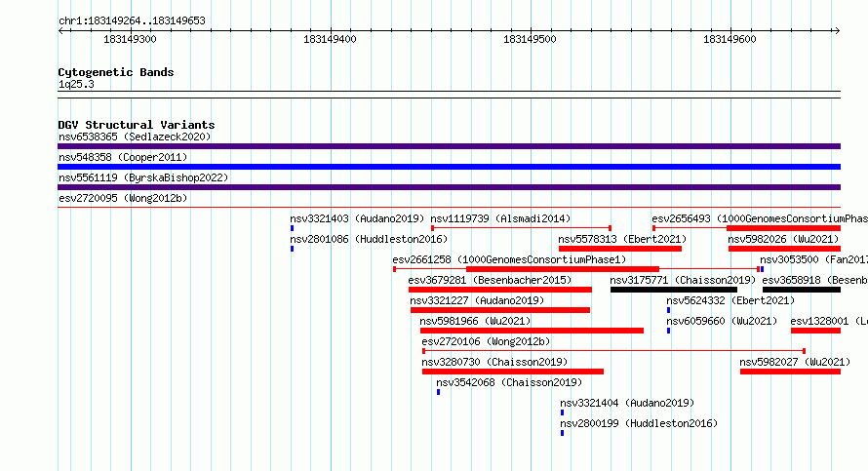Viewport: 868px width, 471px height.
Task: Open esv1328001 variant label
Action: [829, 321]
